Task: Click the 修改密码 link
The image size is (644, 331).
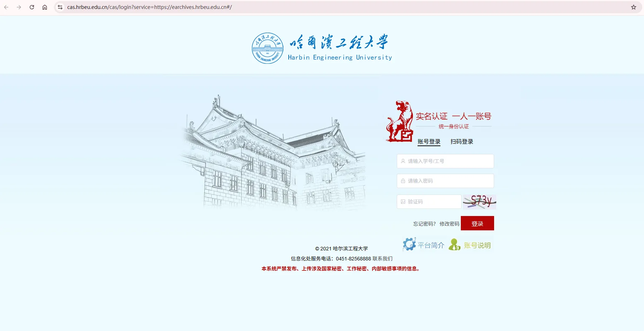Action: click(x=449, y=224)
